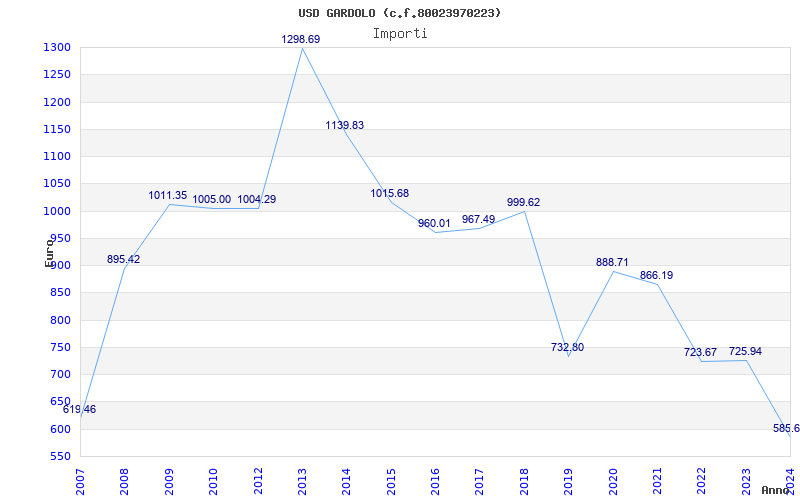Click the x-axis year 2015
This screenshot has height=500, width=800.
click(391, 482)
